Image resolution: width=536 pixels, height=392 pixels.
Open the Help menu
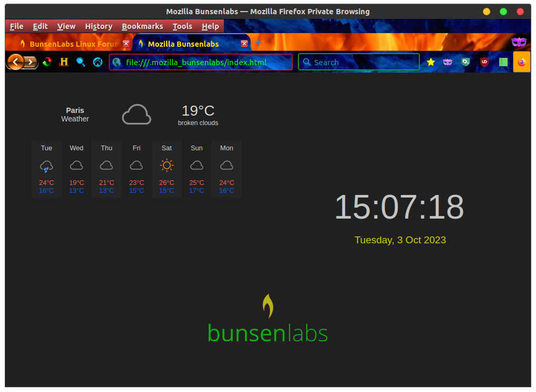[x=210, y=26]
